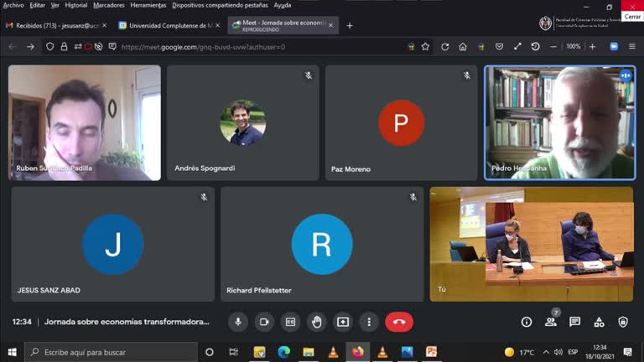The image size is (644, 362).
Task: Toggle the microphone in Meet controls
Action: [238, 322]
